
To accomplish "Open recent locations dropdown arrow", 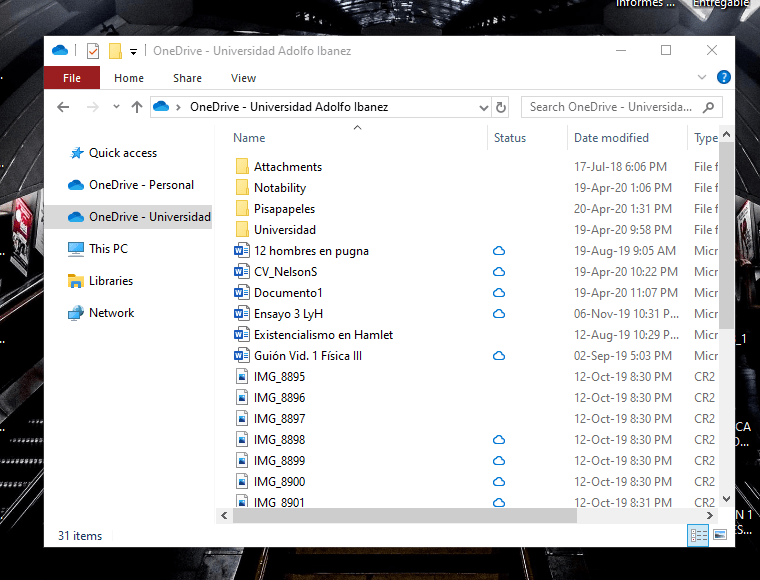I will [x=116, y=108].
